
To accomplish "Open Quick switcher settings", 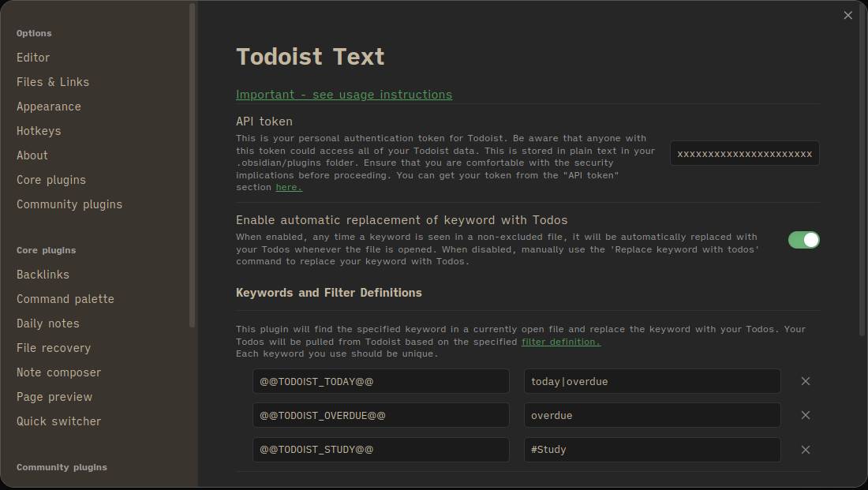I will [58, 421].
